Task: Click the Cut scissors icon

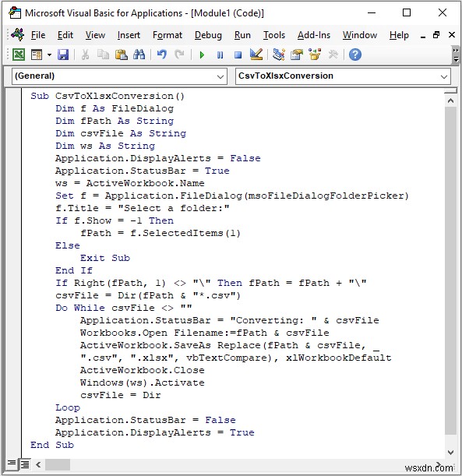Action: (x=85, y=55)
